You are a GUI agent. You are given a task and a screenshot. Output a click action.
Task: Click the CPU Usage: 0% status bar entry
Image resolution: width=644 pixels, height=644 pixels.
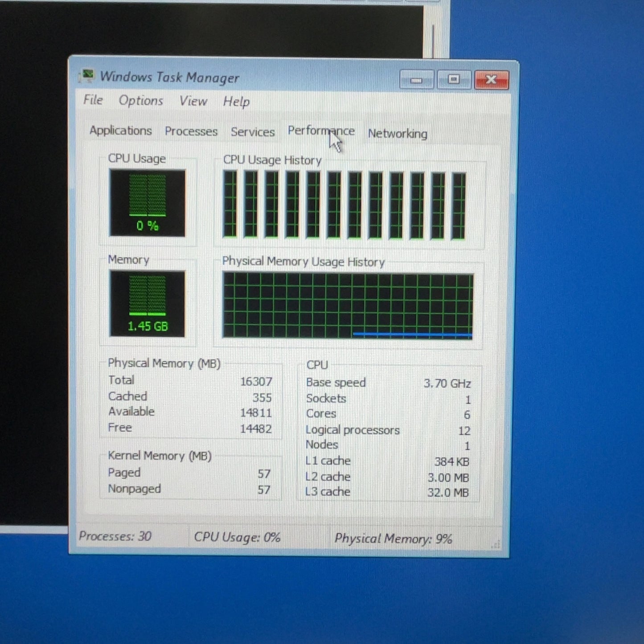[x=237, y=537]
